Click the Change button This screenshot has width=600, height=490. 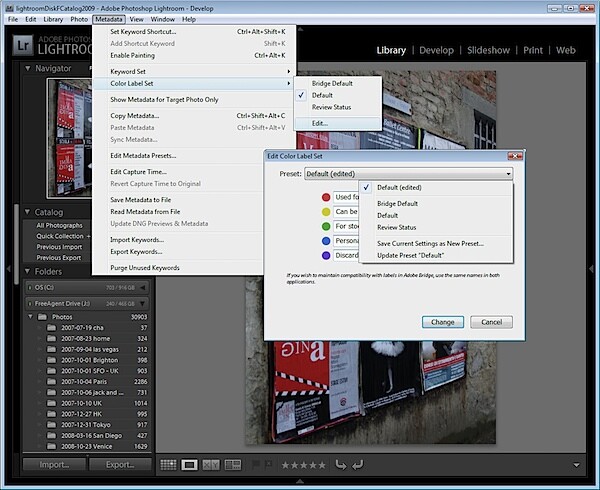click(x=443, y=322)
